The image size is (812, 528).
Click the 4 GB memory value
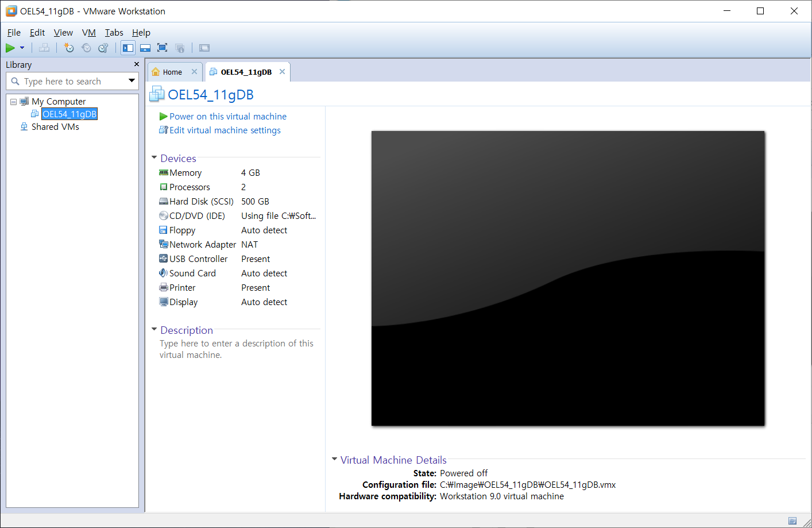point(250,173)
